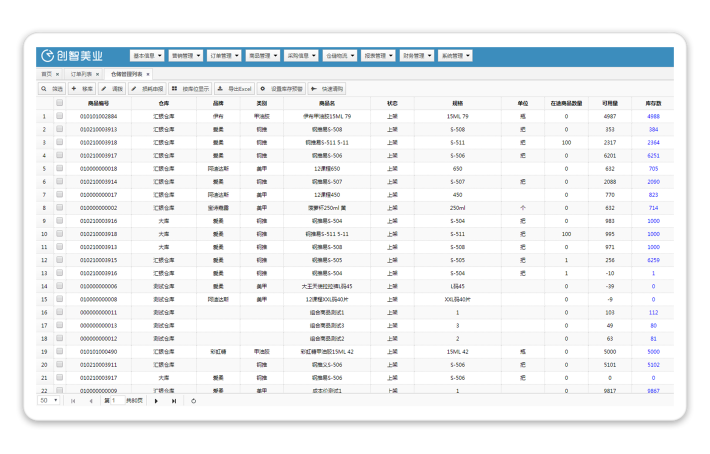710x454 pixels.
Task: Go to the next page arrow
Action: pos(156,400)
